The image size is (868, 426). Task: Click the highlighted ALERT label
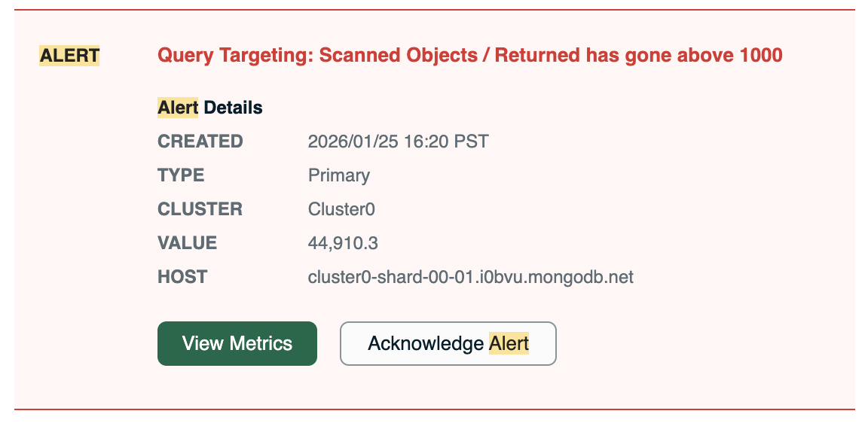click(69, 55)
